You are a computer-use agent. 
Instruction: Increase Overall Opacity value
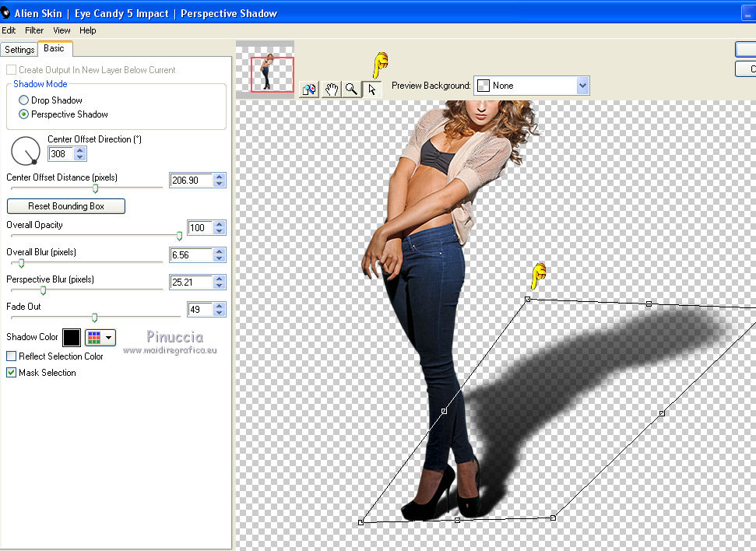tap(220, 224)
